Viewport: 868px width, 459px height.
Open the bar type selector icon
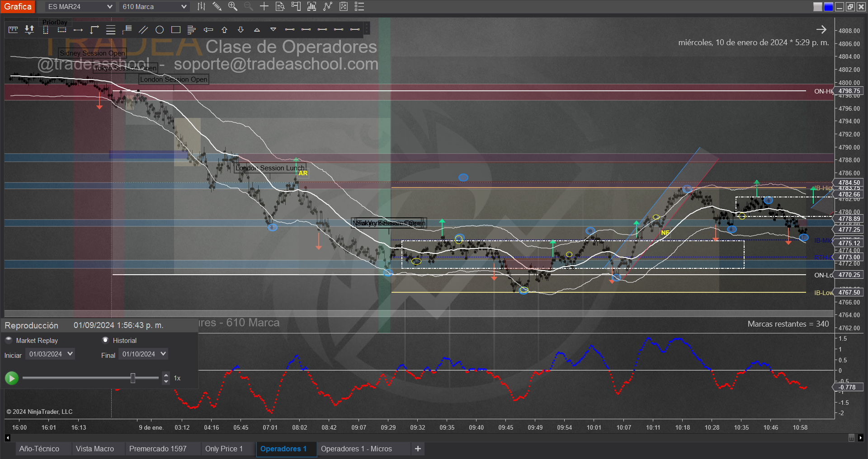[x=202, y=6]
